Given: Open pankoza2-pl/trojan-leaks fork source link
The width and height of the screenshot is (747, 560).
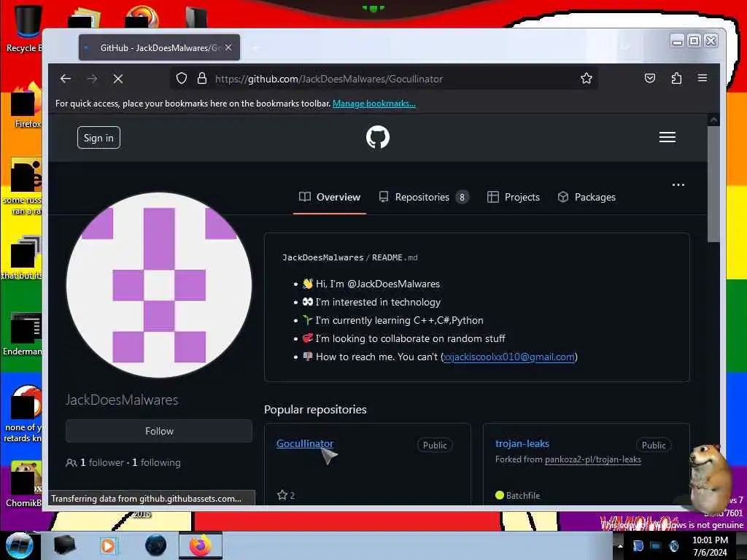Looking at the screenshot, I should 592,459.
